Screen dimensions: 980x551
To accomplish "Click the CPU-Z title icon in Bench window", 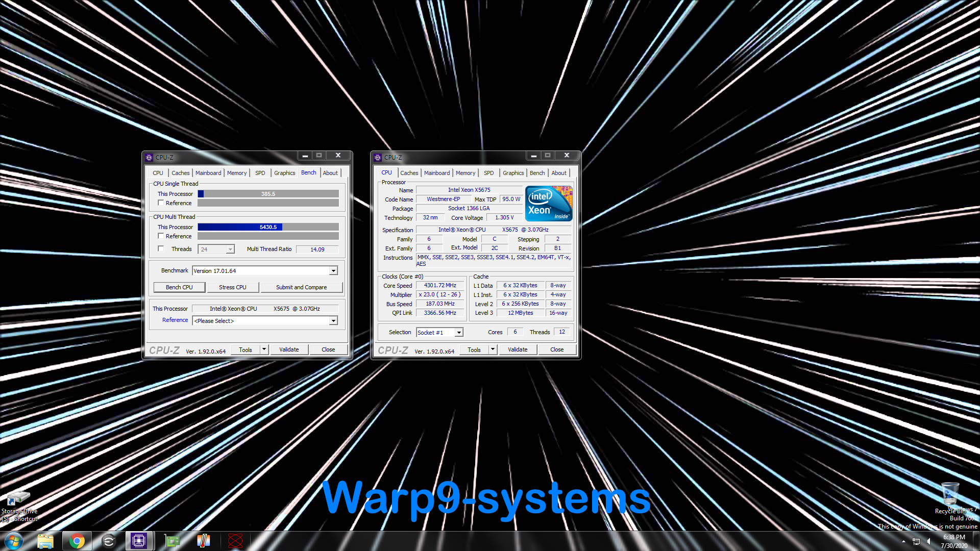I will tap(149, 157).
